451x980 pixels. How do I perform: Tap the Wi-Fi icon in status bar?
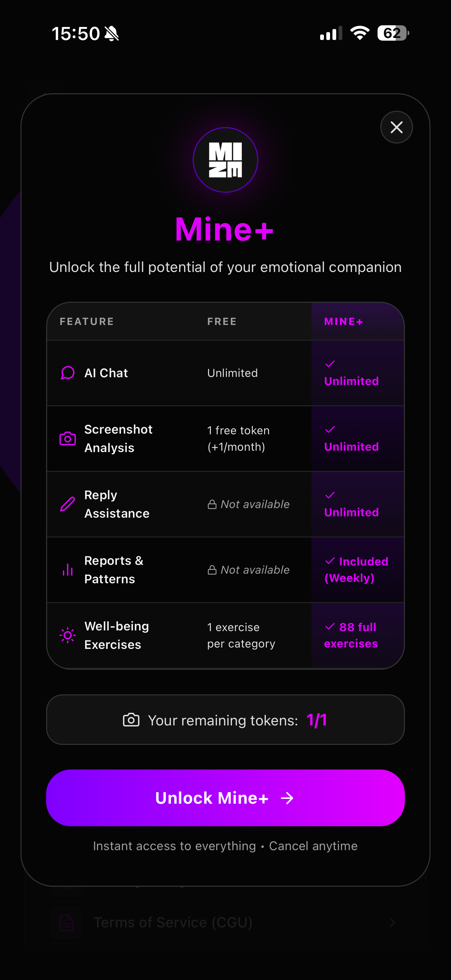click(360, 33)
